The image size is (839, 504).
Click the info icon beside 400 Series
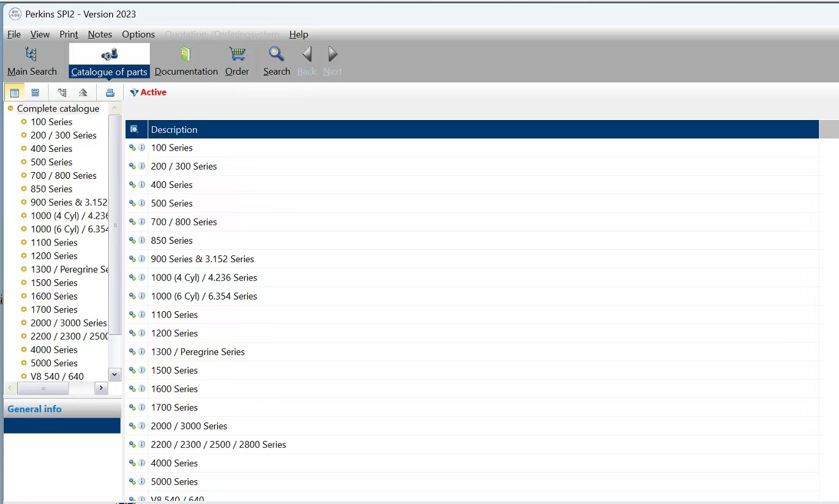click(142, 184)
